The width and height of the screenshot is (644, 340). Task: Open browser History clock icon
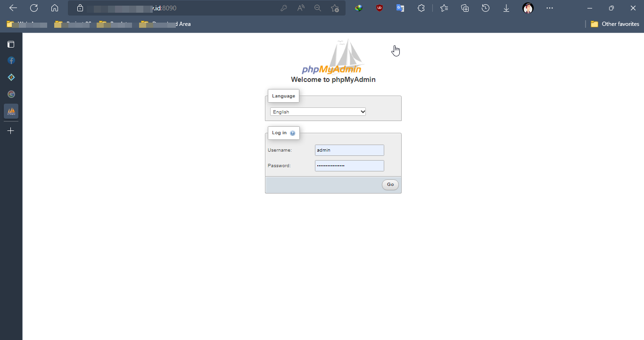coord(486,8)
